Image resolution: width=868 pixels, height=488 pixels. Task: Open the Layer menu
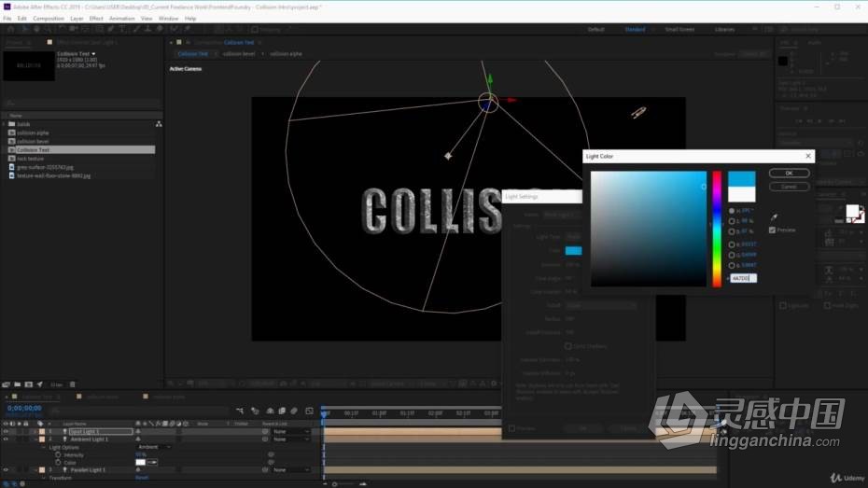[x=77, y=19]
